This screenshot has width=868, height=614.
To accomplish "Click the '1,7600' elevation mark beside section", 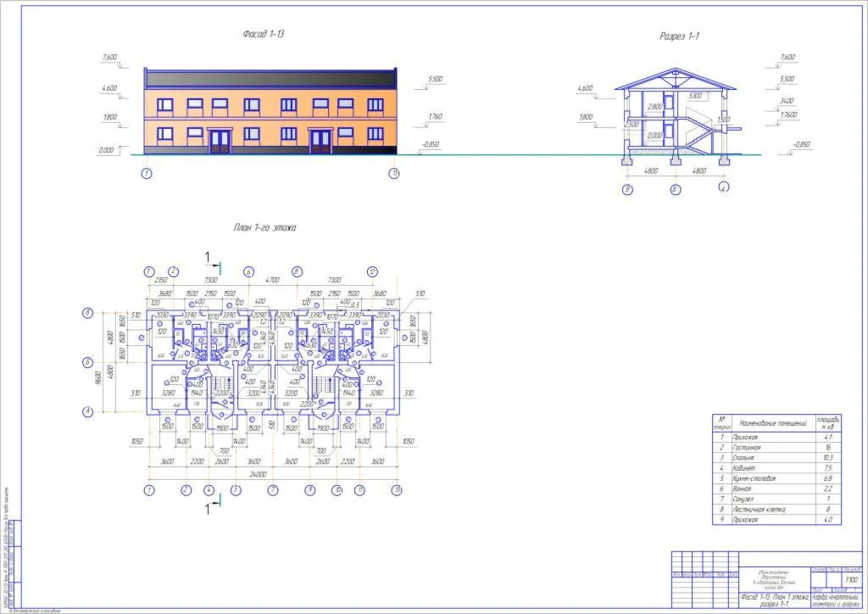I will 788,114.
